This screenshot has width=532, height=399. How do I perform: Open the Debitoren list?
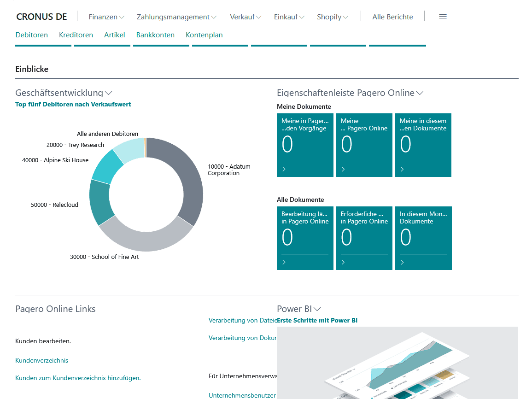(32, 35)
